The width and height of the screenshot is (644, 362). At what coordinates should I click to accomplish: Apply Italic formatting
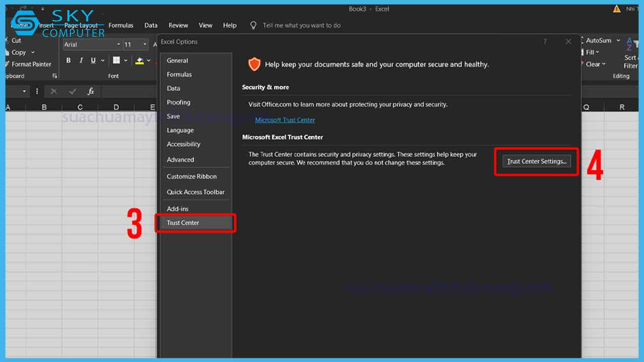(80, 60)
